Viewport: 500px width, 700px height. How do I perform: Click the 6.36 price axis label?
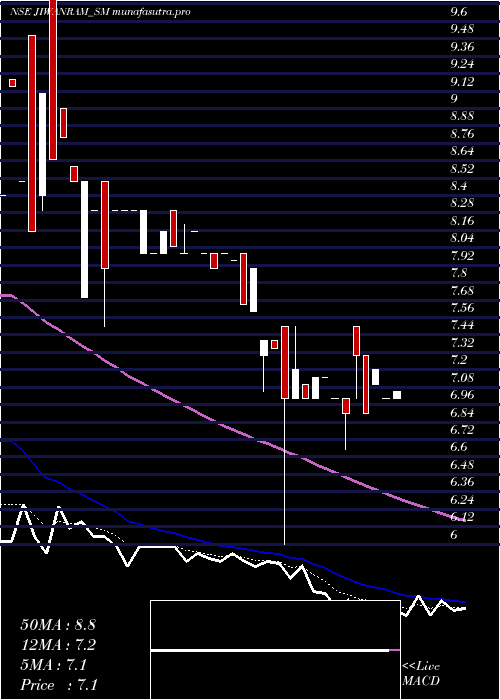pyautogui.click(x=462, y=482)
